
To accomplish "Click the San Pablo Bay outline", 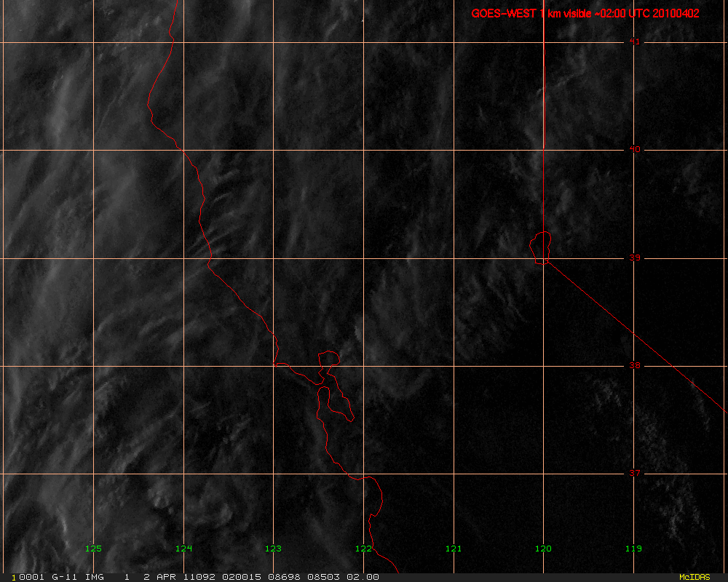I will coord(329,359).
